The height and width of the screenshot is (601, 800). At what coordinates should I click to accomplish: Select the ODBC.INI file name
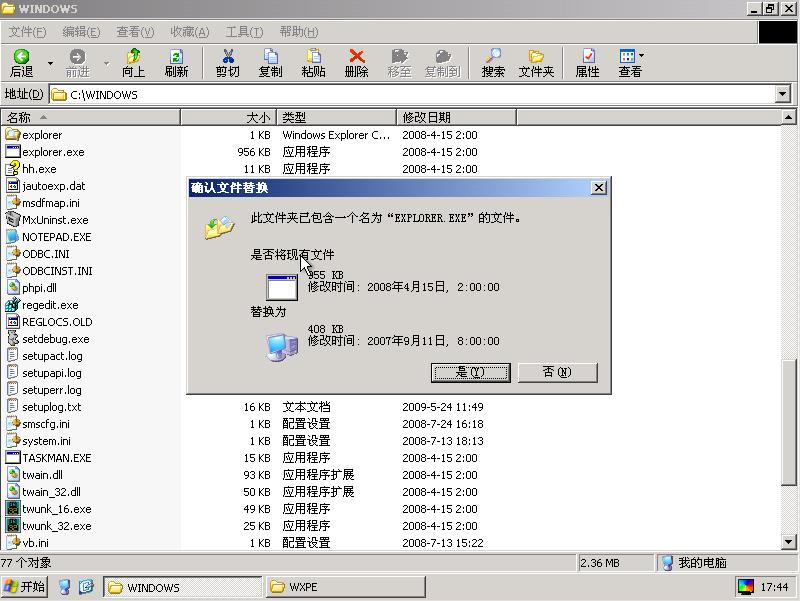(x=46, y=254)
